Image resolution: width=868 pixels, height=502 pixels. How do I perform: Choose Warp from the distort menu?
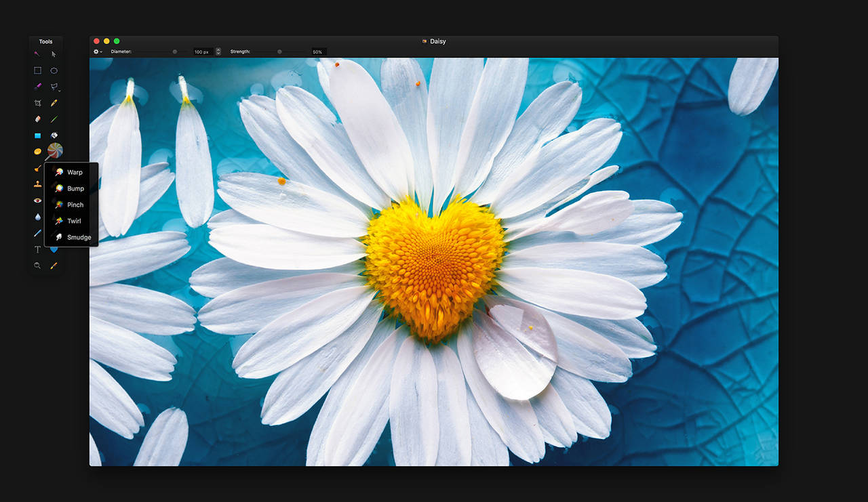pos(75,172)
